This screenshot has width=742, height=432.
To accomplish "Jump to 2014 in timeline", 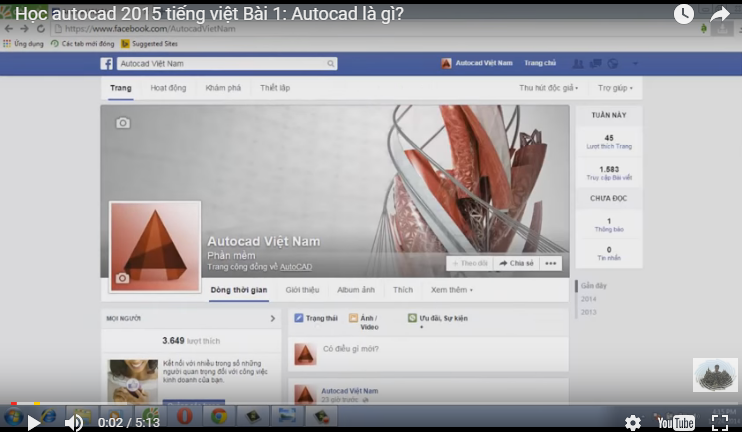I will tap(589, 299).
